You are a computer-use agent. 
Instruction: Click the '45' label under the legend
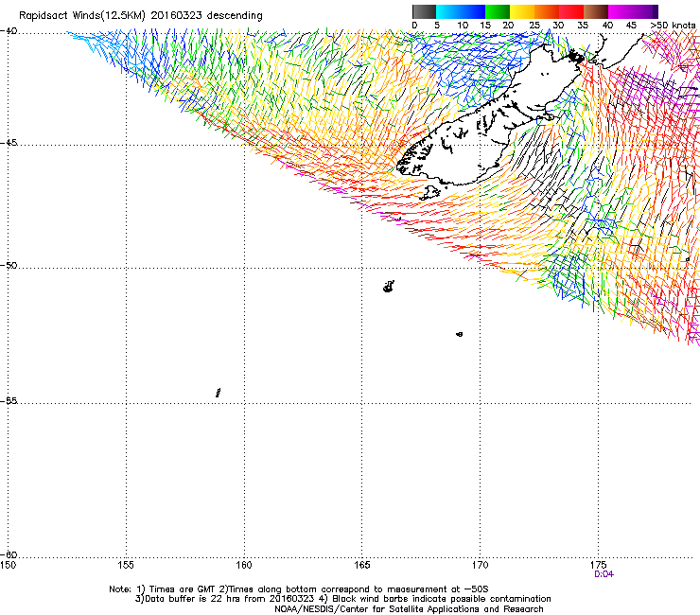point(631,26)
